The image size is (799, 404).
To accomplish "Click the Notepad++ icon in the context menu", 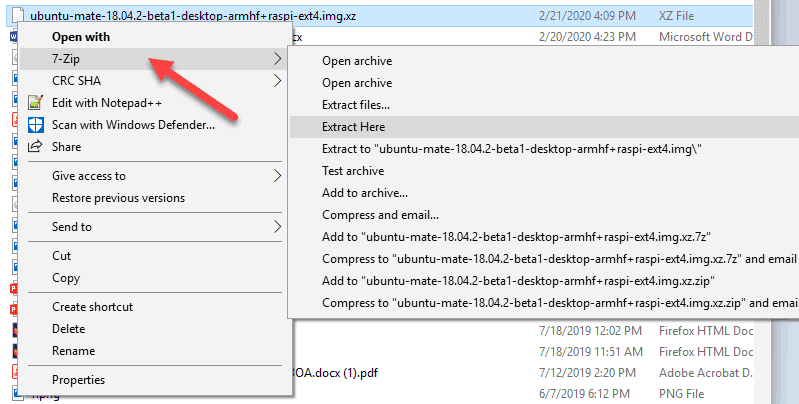I will pos(35,103).
